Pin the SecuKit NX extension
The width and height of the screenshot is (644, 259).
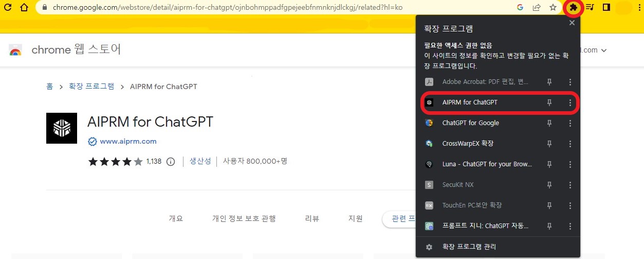pyautogui.click(x=549, y=185)
